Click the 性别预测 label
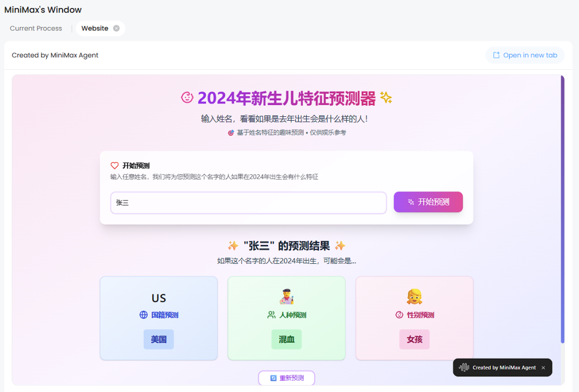This screenshot has height=392, width=579. click(x=420, y=315)
